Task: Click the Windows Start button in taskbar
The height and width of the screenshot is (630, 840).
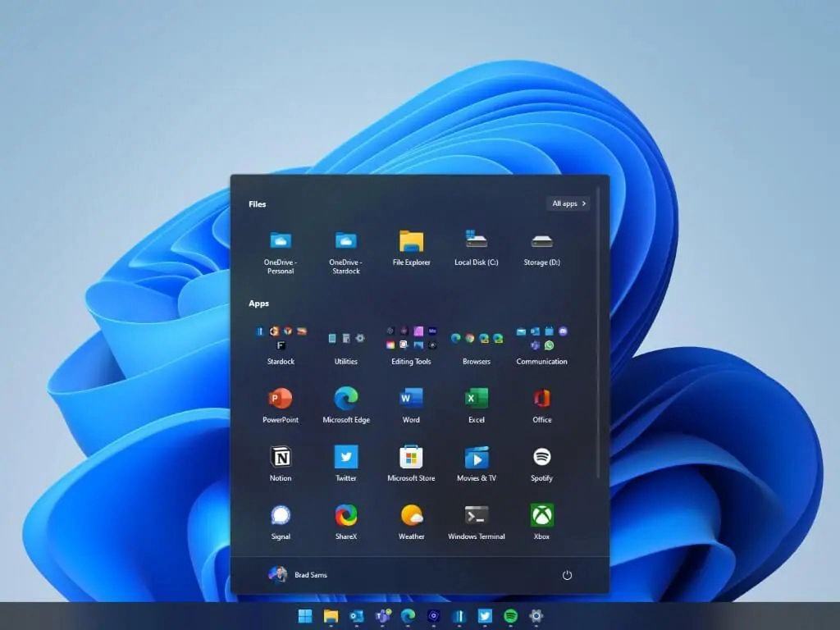Action: [x=305, y=616]
